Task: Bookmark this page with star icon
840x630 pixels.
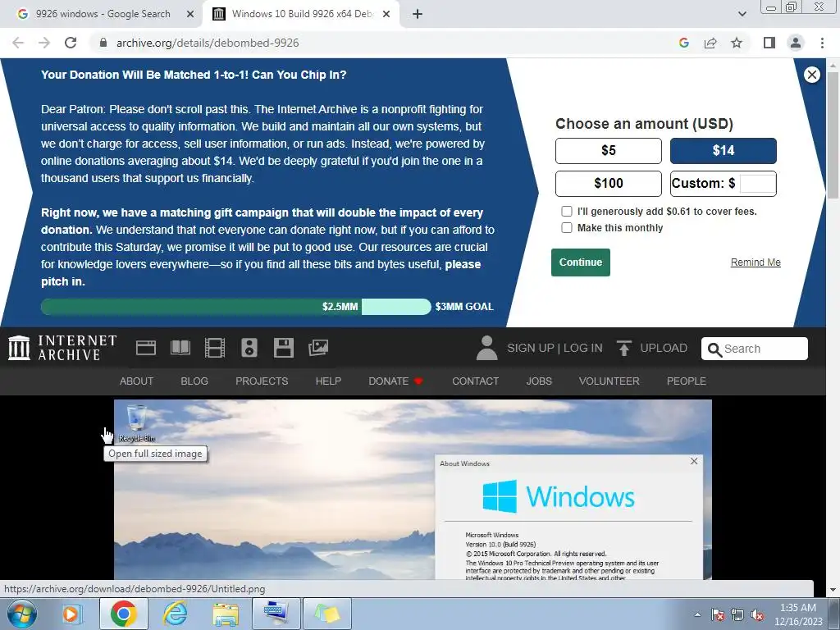Action: pyautogui.click(x=737, y=43)
